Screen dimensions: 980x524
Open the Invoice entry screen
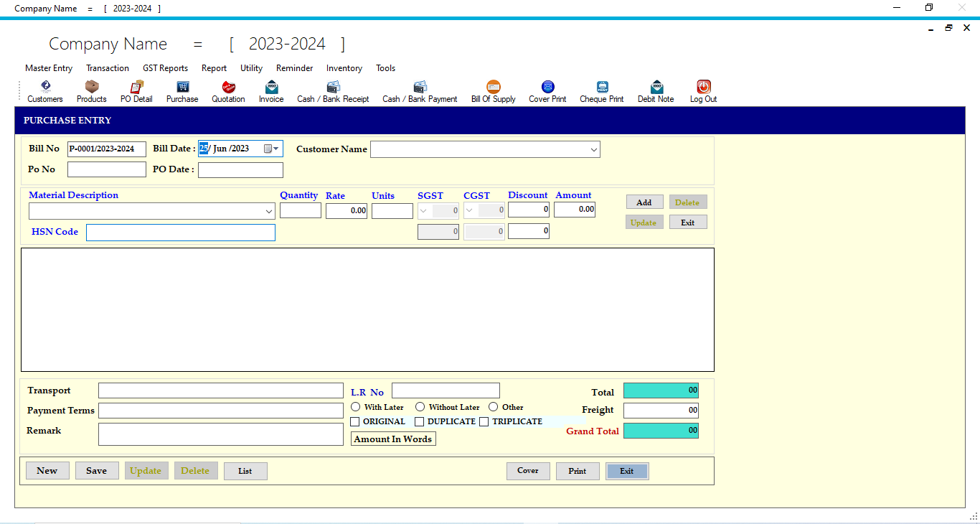pos(271,91)
